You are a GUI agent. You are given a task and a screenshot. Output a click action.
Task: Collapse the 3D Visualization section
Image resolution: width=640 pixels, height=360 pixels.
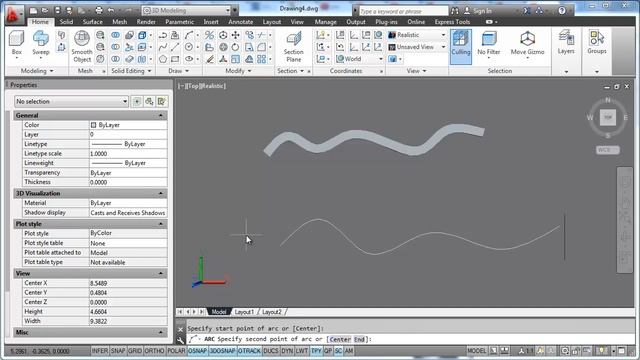[x=160, y=193]
